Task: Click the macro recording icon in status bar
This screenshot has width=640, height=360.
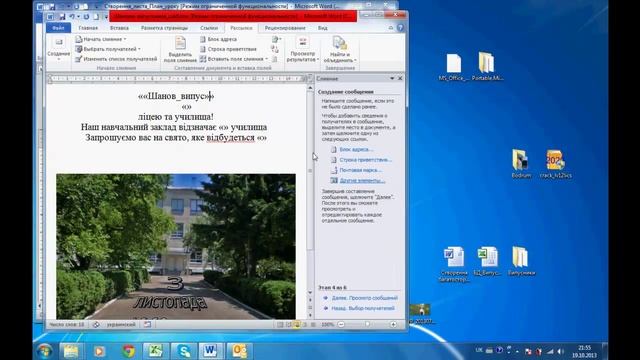Action: 147,324
